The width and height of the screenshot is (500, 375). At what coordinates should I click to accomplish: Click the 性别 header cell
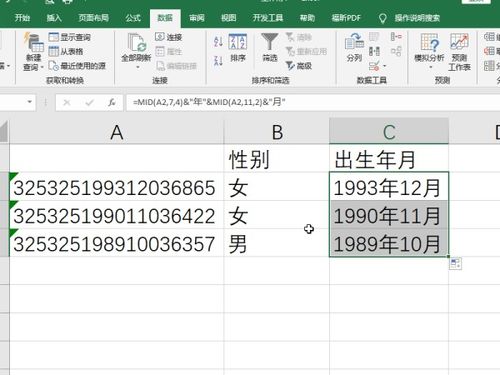pos(277,159)
